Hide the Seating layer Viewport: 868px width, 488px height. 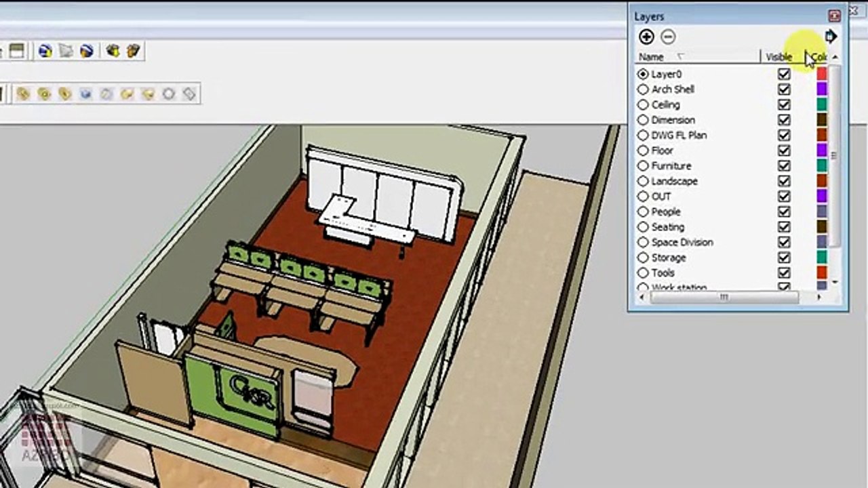click(784, 227)
